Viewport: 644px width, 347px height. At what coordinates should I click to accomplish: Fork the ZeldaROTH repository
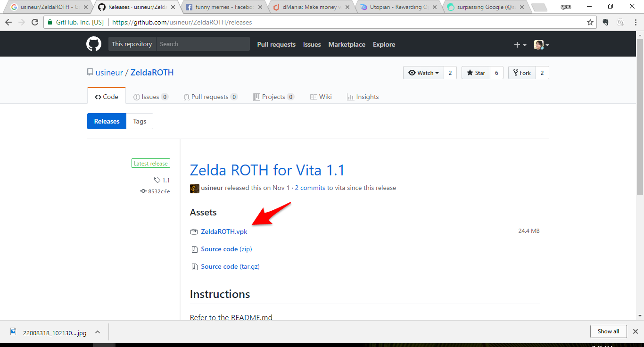522,73
